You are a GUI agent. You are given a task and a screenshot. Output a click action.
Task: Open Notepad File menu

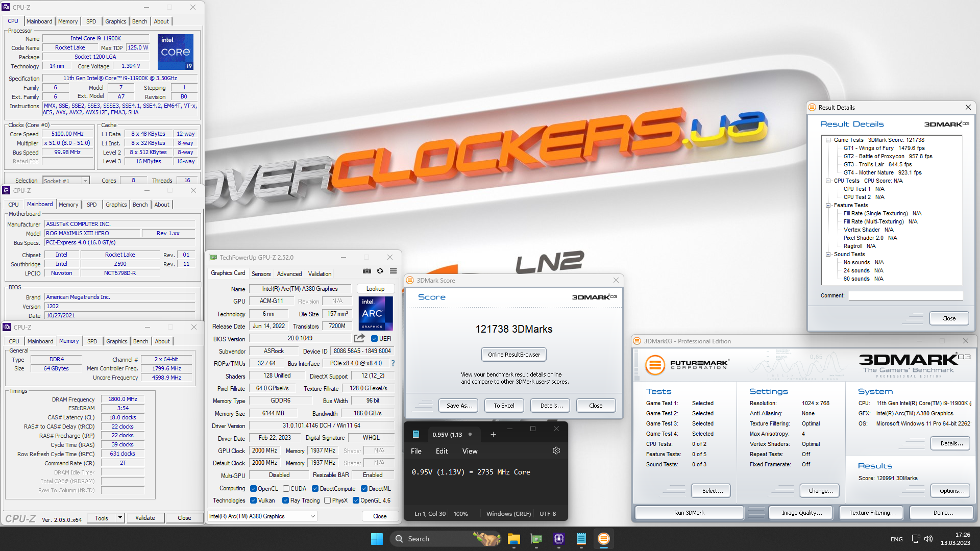(x=416, y=451)
